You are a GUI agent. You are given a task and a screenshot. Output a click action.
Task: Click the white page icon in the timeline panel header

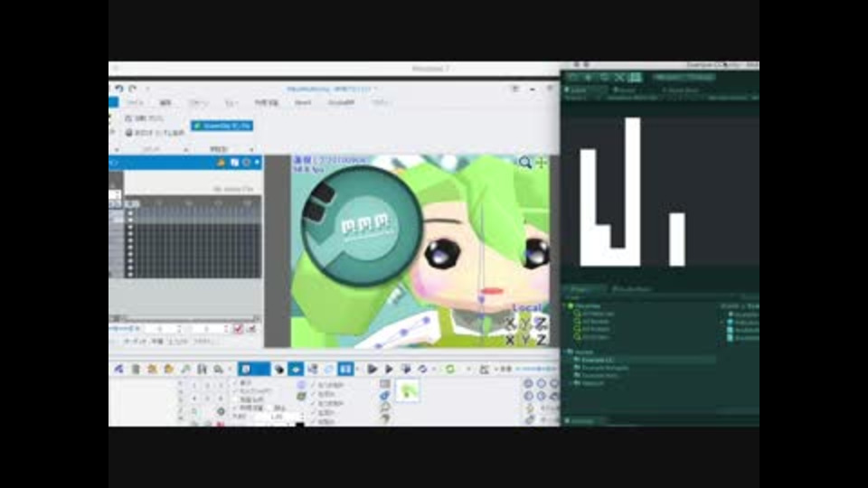(235, 163)
